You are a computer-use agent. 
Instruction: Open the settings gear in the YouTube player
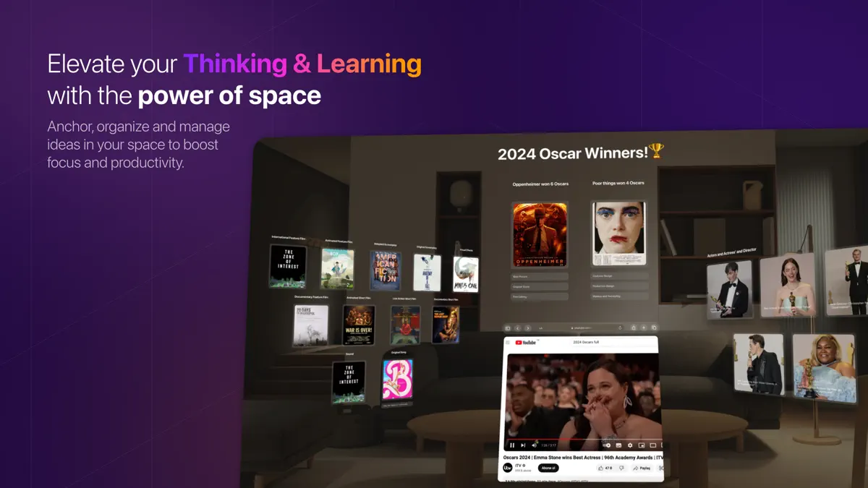[630, 445]
